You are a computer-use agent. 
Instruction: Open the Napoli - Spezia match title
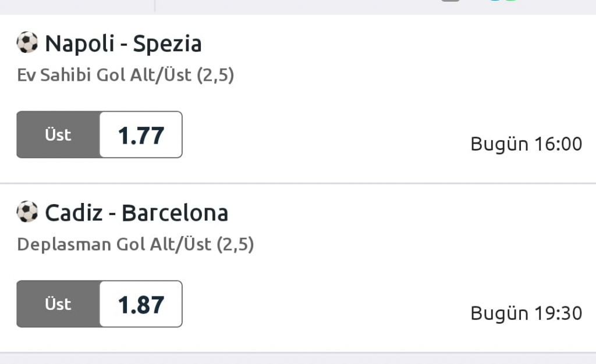tap(123, 44)
